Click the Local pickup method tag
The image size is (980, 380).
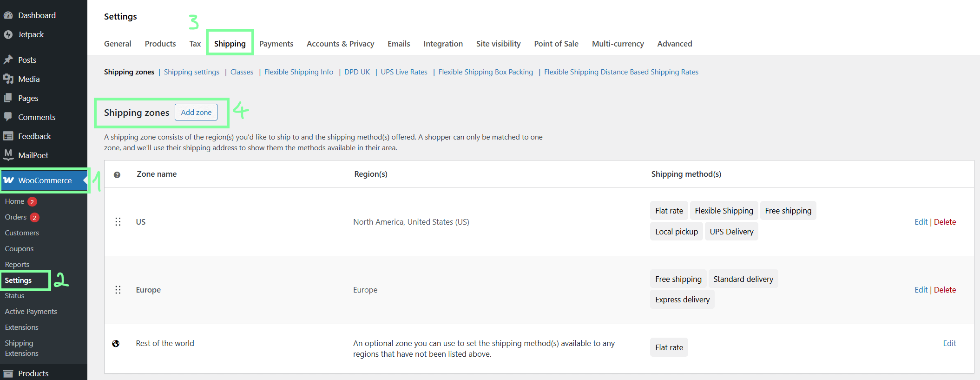[x=677, y=232]
